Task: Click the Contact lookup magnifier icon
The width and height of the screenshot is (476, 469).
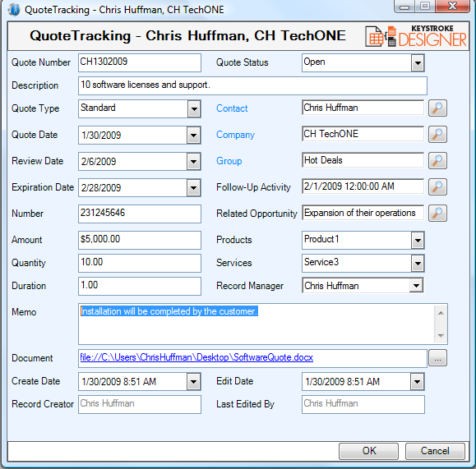Action: 437,108
